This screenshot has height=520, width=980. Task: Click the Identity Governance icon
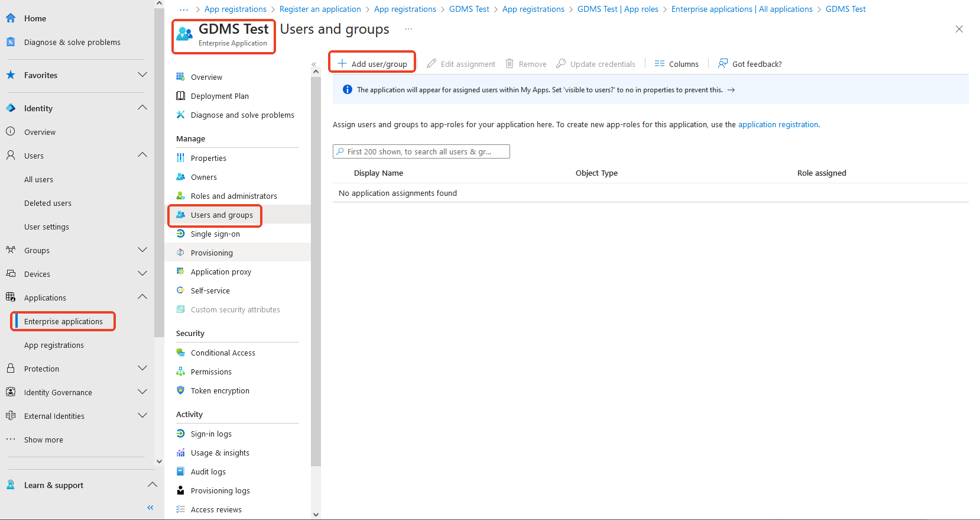point(11,392)
